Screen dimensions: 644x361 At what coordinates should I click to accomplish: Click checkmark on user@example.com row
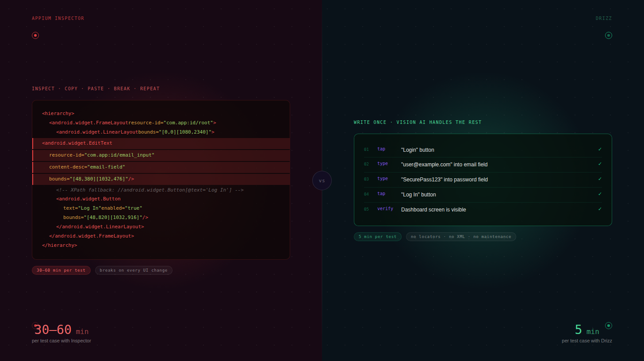tap(600, 164)
